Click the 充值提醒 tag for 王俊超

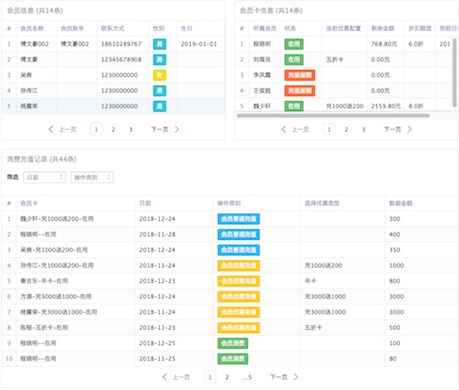(x=300, y=91)
